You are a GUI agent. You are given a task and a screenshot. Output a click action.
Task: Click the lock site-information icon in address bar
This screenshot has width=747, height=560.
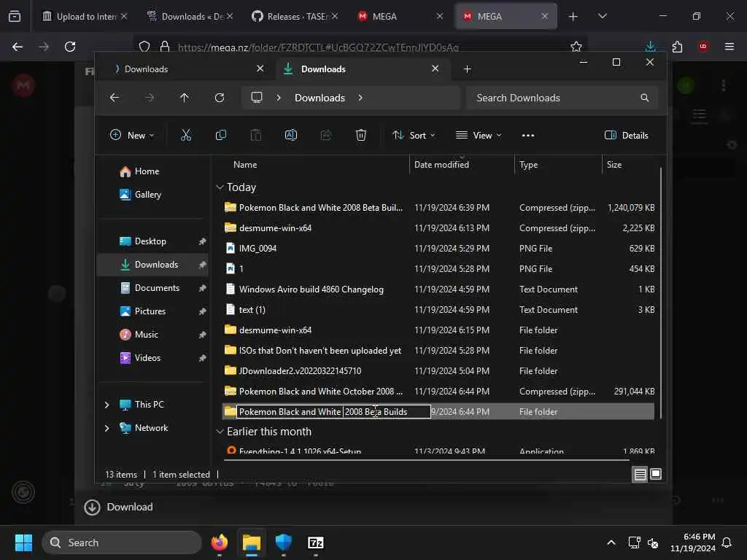pyautogui.click(x=165, y=47)
